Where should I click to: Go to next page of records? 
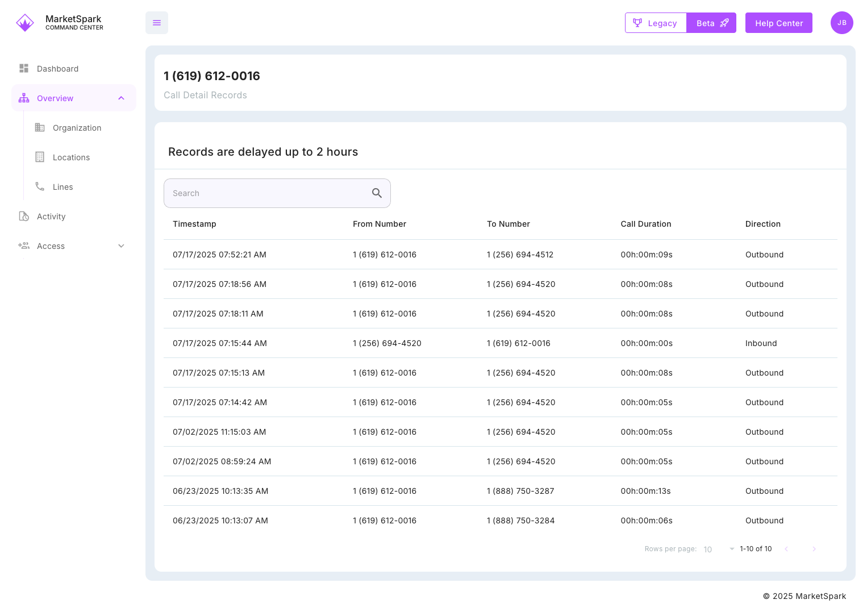[x=814, y=549]
